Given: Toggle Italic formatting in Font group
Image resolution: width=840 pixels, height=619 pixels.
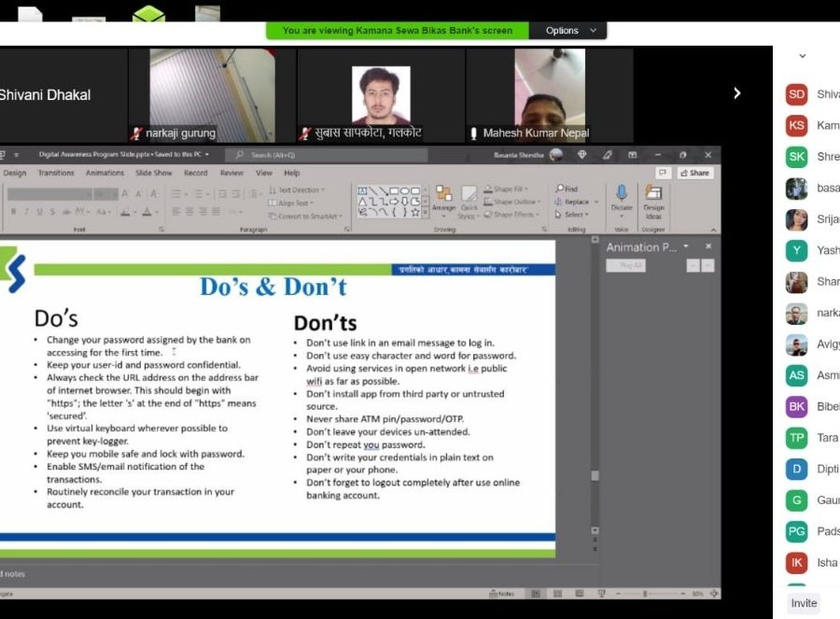Looking at the screenshot, I should (26, 212).
